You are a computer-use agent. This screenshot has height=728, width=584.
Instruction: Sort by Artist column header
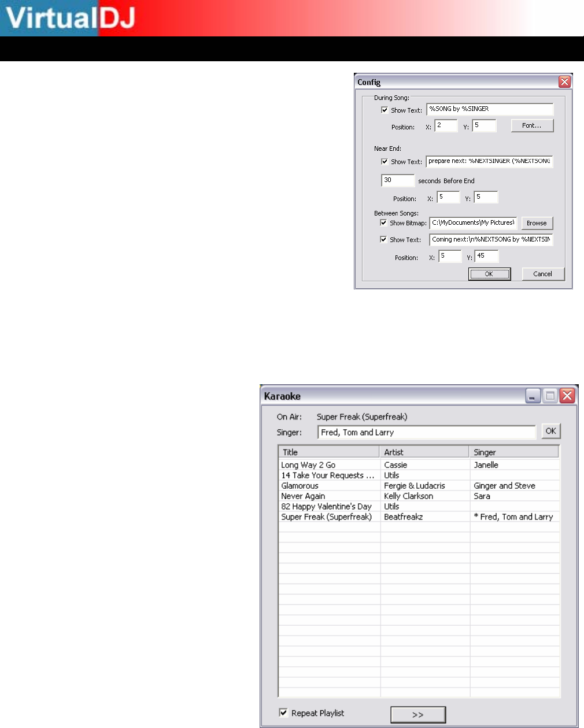pos(424,452)
